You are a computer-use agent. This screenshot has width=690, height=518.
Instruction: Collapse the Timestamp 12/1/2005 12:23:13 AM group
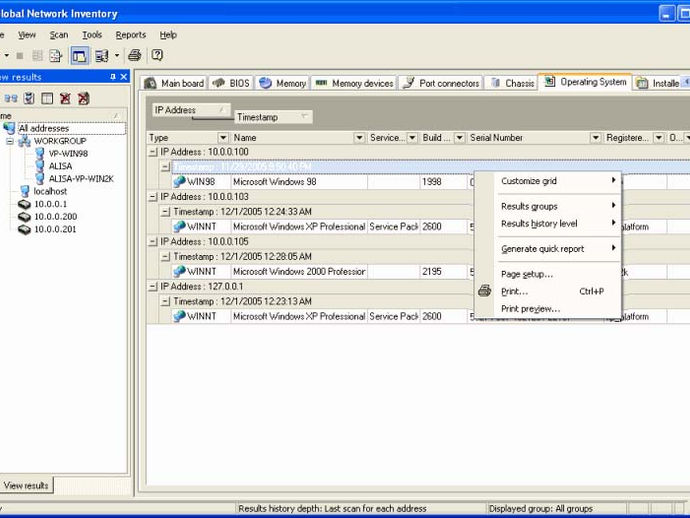pos(165,302)
